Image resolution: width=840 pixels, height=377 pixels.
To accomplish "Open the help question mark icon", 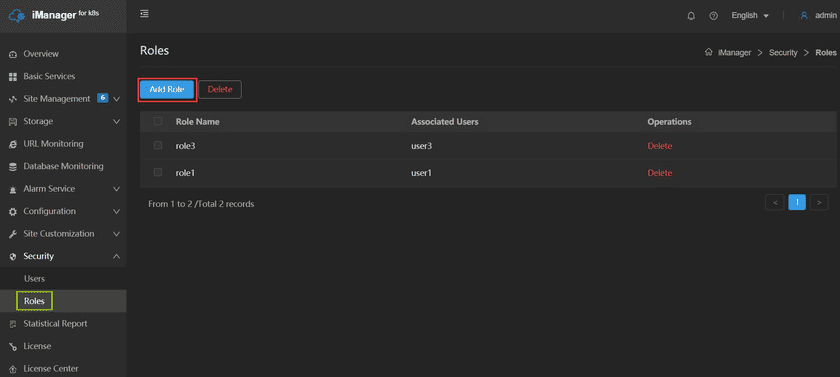I will click(714, 16).
